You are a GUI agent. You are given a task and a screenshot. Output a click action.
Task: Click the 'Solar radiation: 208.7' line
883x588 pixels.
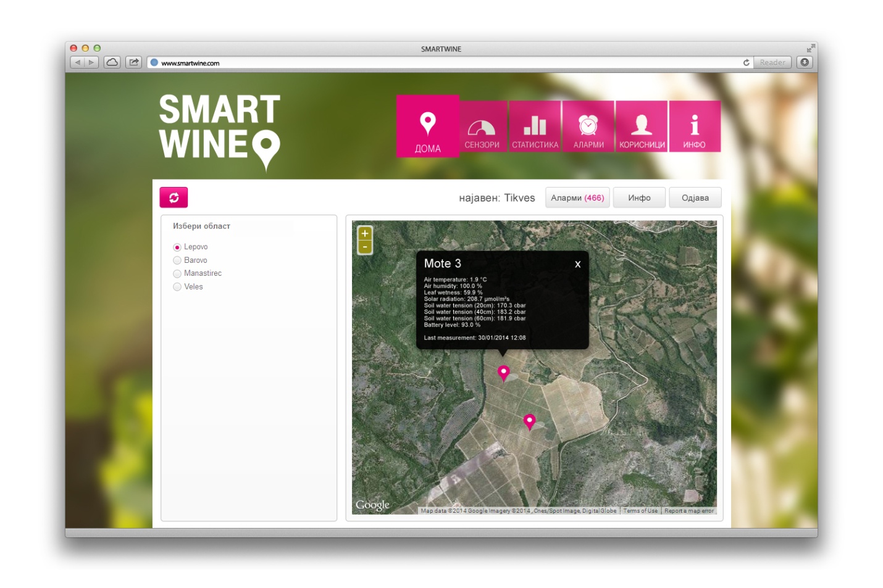(467, 299)
